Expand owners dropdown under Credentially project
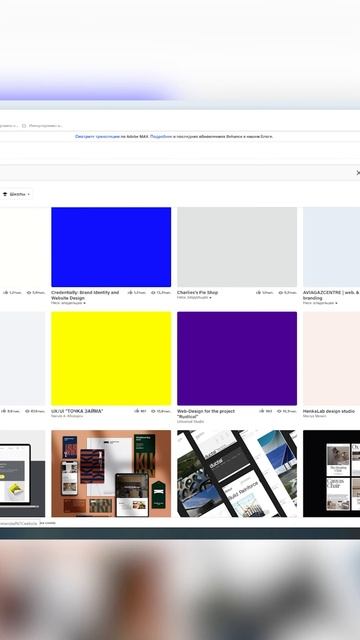 [68, 303]
